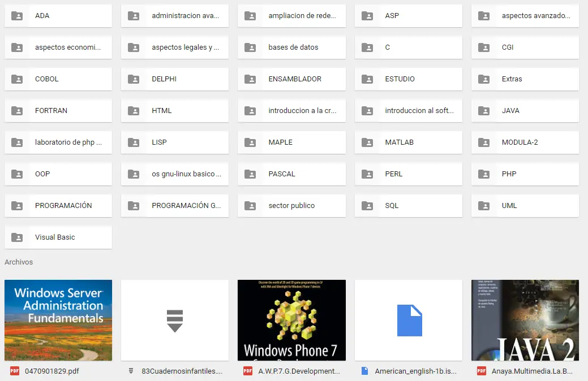Click the ESTUDIO folder icon
588x381 pixels.
tap(367, 79)
